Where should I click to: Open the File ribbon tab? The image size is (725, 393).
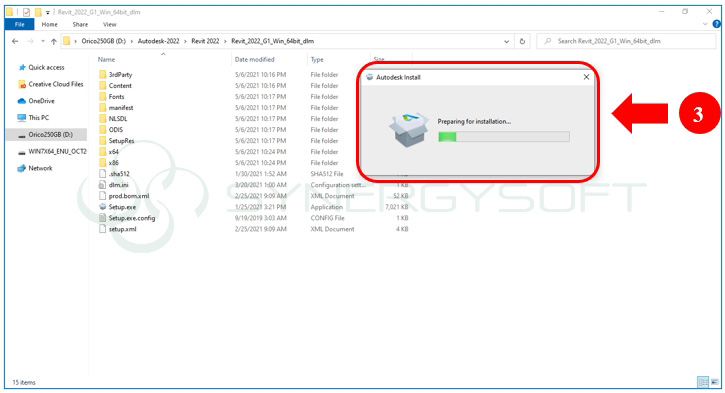19,25
